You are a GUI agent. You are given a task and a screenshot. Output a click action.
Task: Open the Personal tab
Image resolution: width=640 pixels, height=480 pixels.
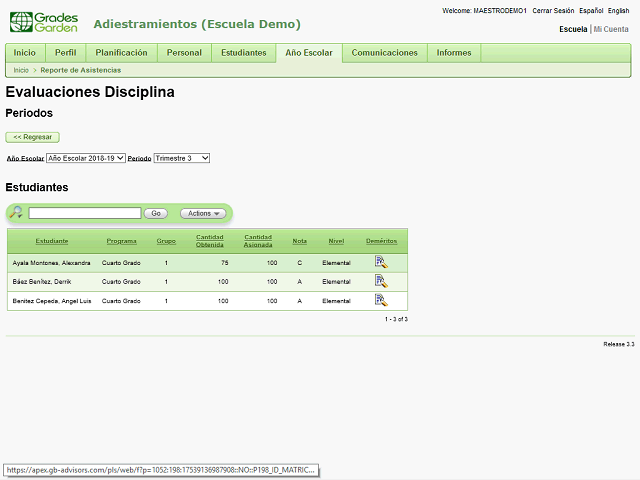[x=184, y=53]
